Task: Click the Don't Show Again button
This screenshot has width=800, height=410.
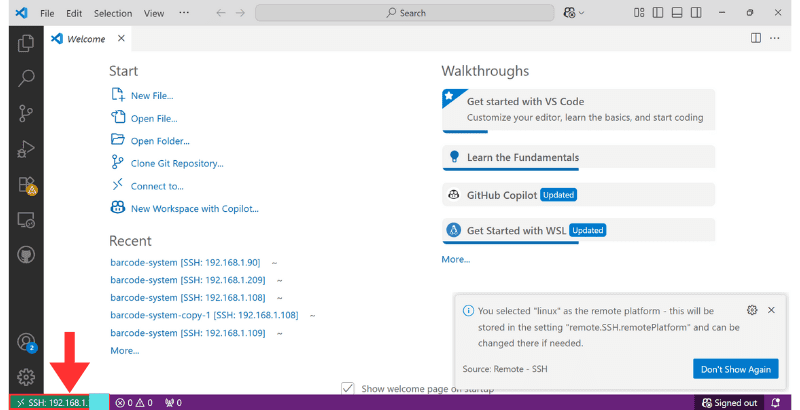Action: pyautogui.click(x=735, y=369)
